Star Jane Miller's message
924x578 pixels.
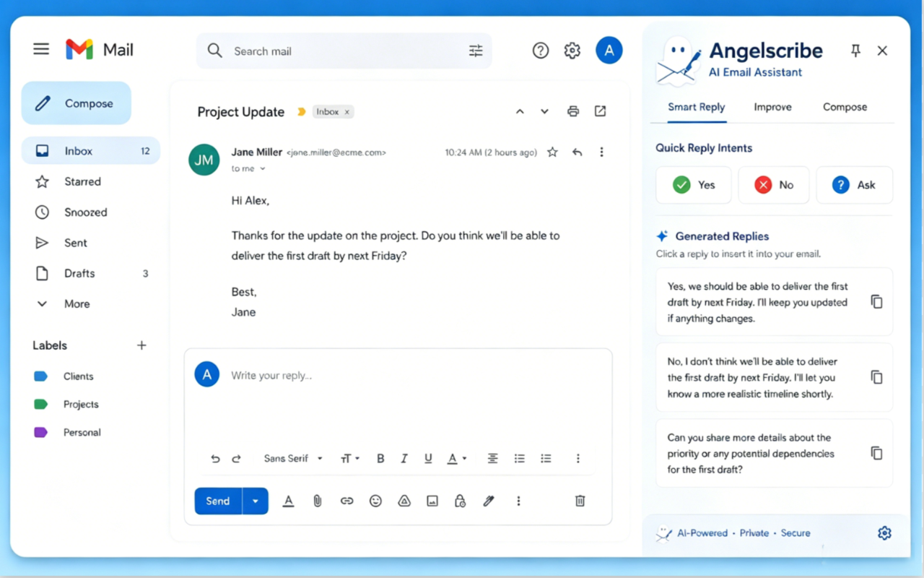(x=552, y=152)
